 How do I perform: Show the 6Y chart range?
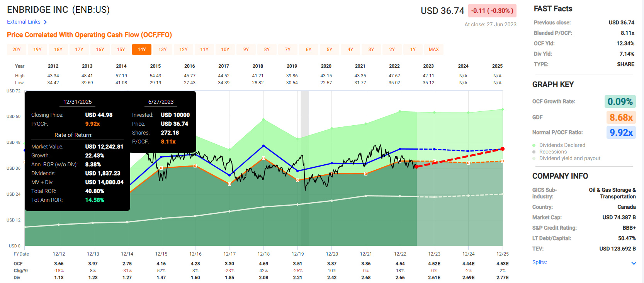point(309,49)
